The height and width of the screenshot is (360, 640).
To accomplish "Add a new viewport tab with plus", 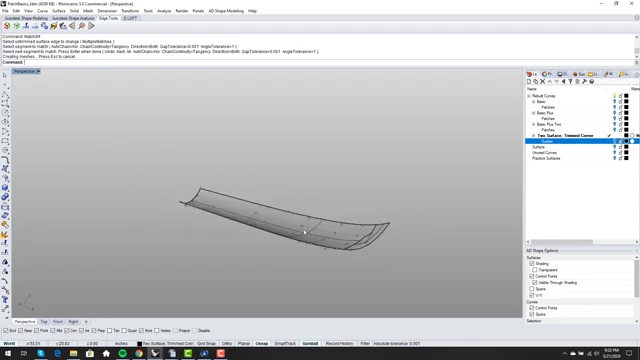I will [86, 322].
